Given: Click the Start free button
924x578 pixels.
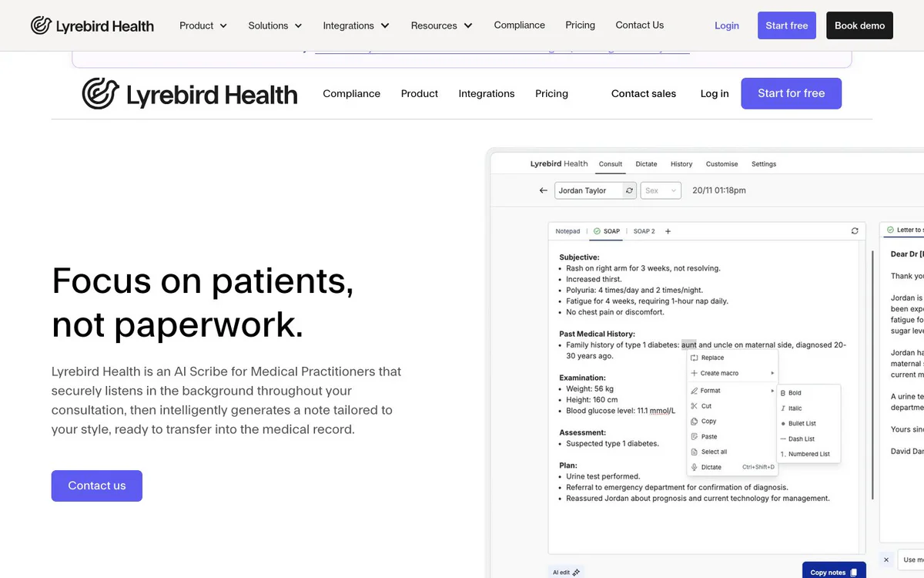Looking at the screenshot, I should [x=787, y=25].
